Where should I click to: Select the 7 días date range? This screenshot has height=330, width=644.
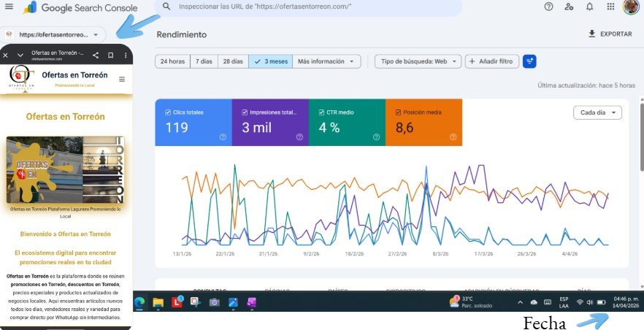[x=204, y=61]
